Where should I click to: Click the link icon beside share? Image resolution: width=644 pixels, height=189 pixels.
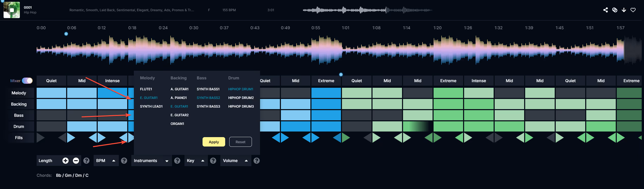(x=615, y=10)
